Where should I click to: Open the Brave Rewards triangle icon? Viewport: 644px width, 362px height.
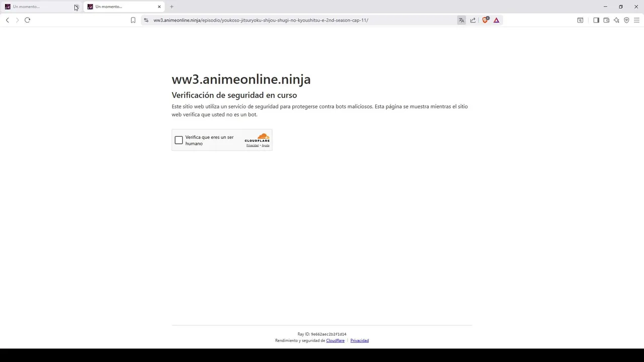point(496,20)
